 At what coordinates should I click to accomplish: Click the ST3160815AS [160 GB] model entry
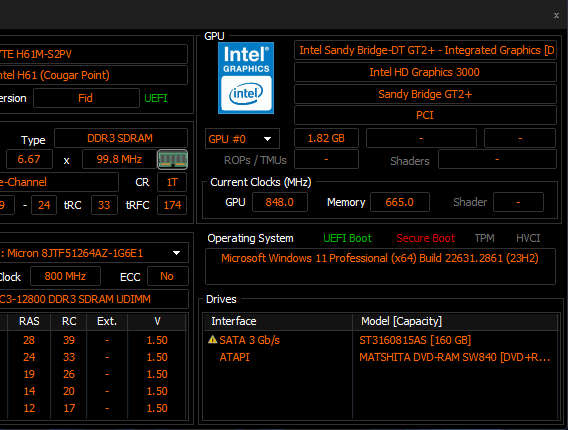click(415, 340)
